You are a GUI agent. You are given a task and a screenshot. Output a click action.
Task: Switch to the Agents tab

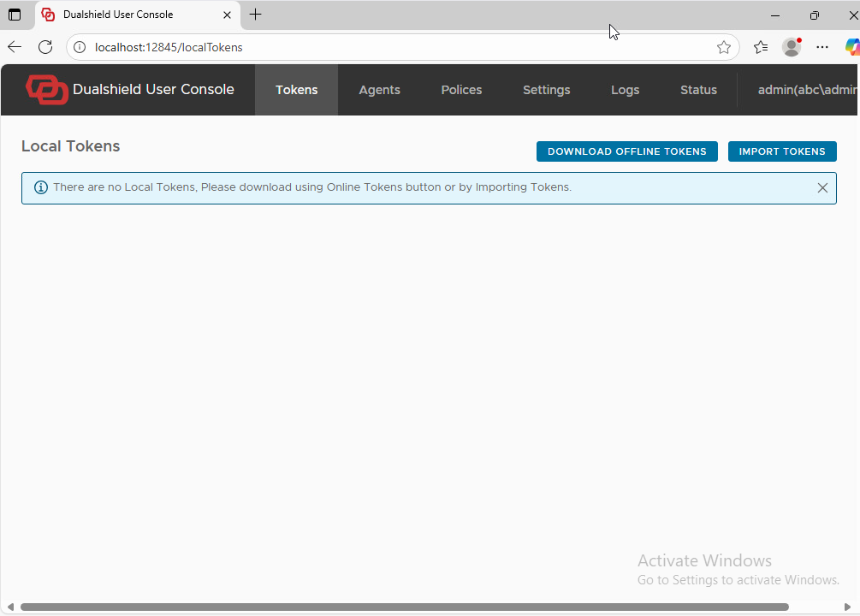click(x=379, y=90)
